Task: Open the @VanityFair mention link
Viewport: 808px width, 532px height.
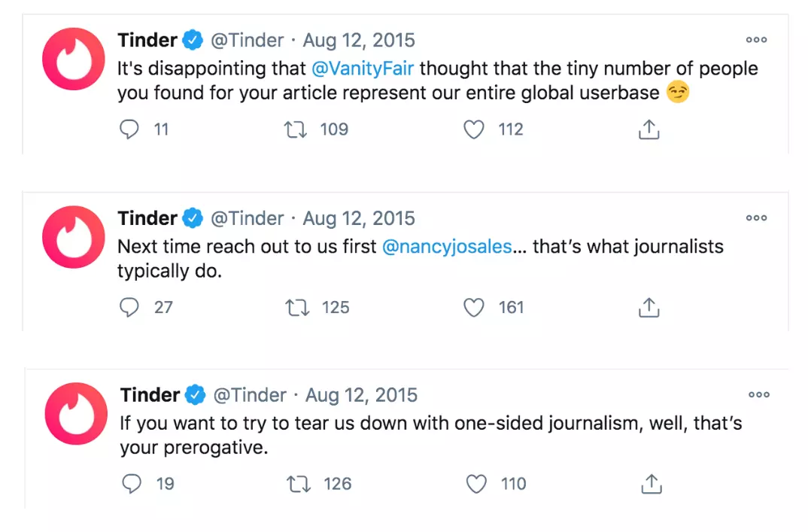Action: coord(363,68)
